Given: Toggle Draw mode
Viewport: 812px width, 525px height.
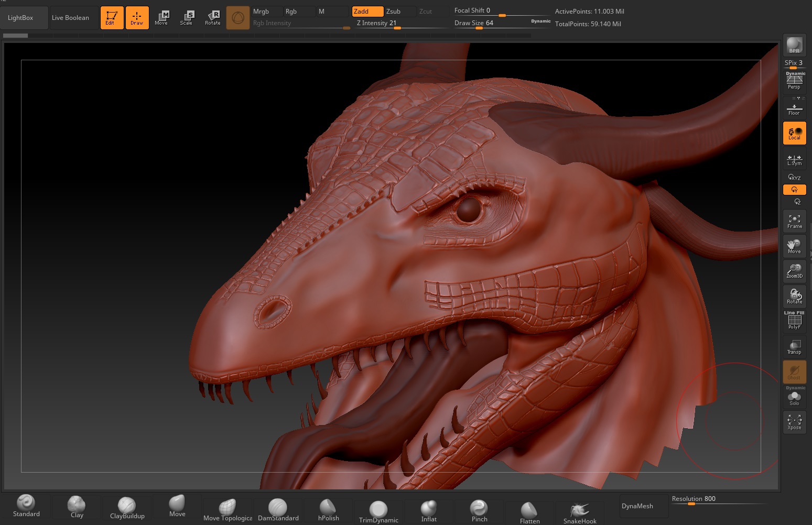Looking at the screenshot, I should tap(137, 18).
